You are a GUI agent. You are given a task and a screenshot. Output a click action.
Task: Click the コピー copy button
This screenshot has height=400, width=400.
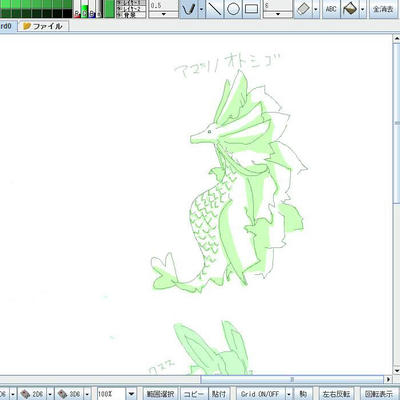point(194,394)
